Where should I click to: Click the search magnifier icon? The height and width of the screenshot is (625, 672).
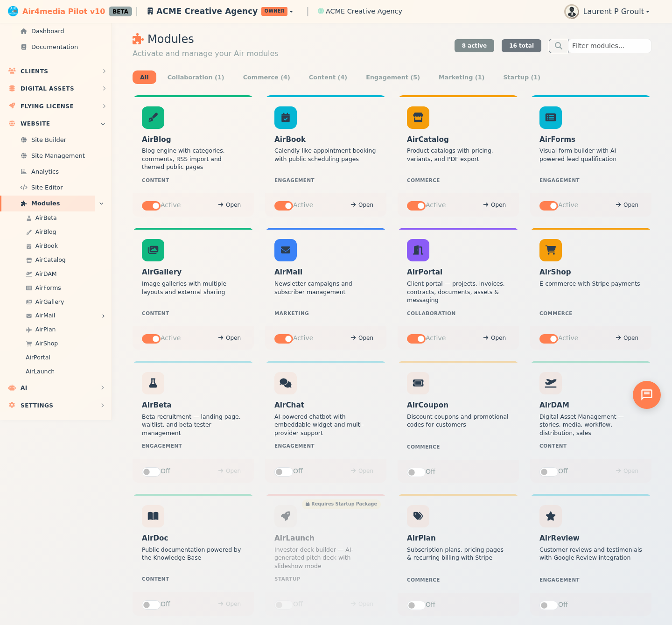point(559,46)
